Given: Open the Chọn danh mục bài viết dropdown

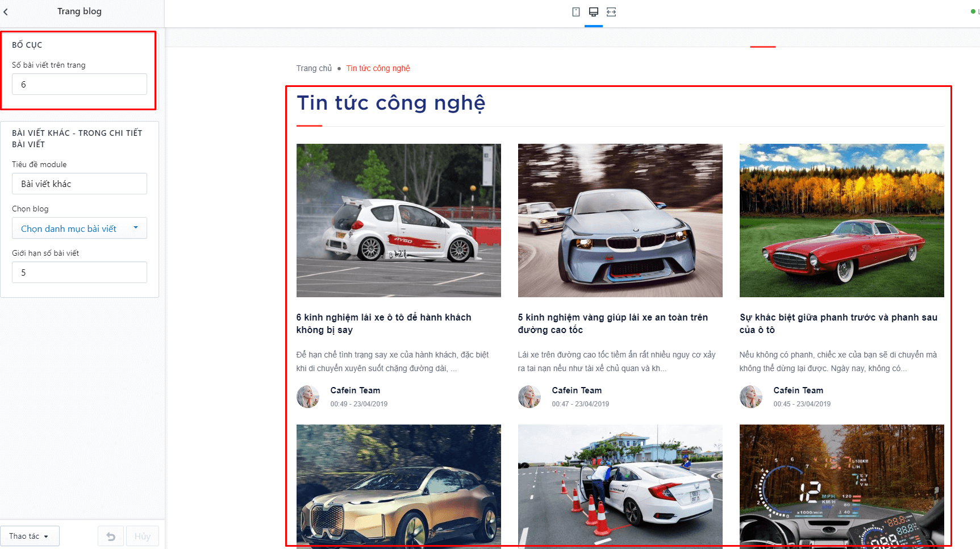Looking at the screenshot, I should 80,228.
